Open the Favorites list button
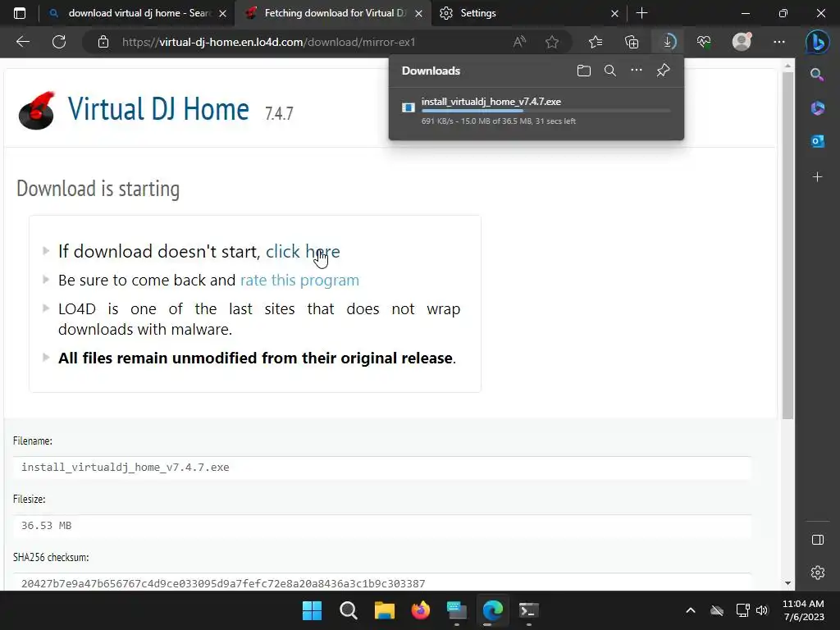The height and width of the screenshot is (630, 840). tap(596, 42)
